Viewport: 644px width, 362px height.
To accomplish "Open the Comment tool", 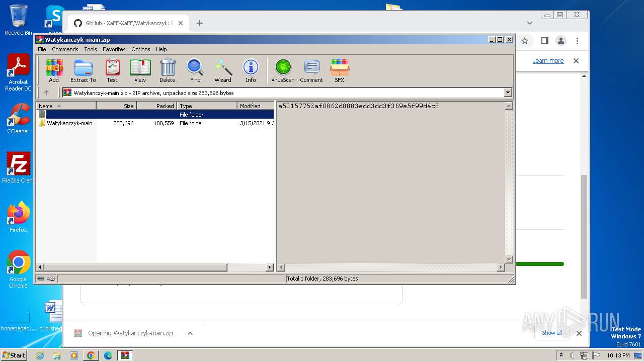I will point(311,71).
